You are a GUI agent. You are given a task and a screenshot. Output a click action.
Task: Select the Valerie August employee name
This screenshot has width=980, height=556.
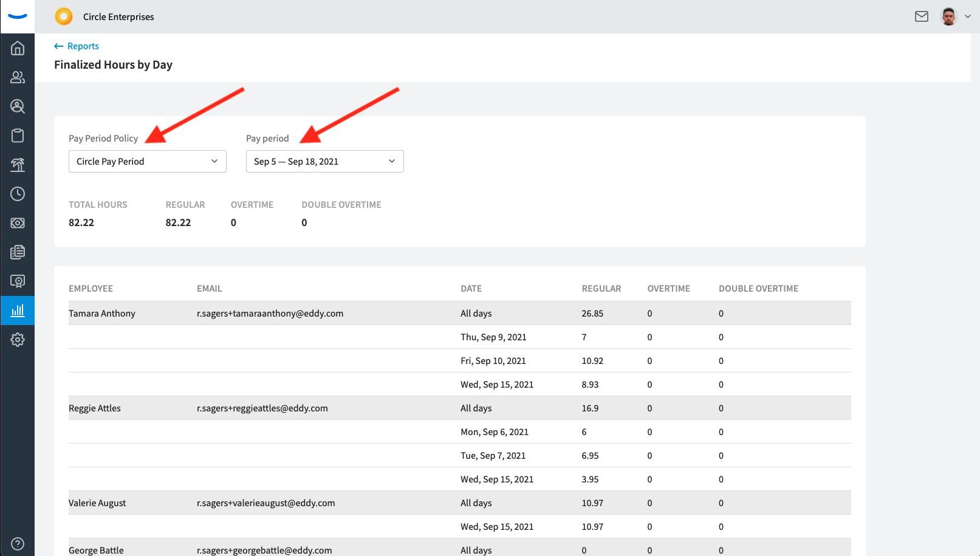tap(97, 503)
